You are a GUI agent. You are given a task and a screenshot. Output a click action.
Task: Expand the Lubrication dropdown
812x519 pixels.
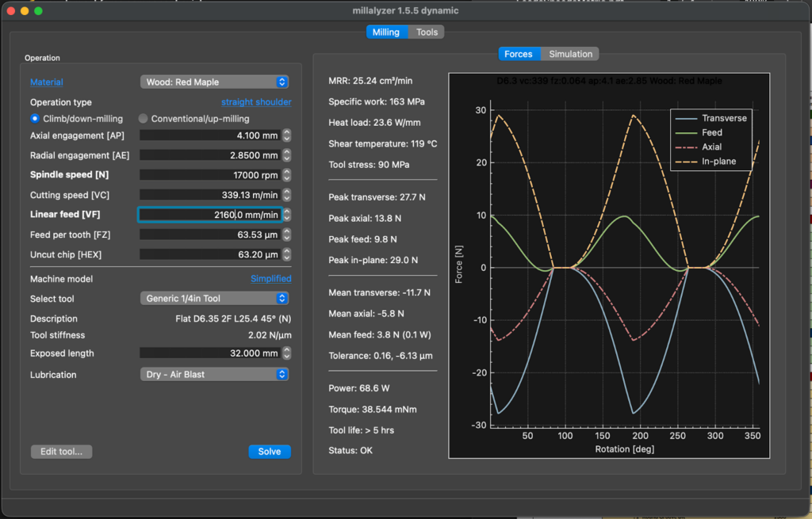tap(214, 375)
